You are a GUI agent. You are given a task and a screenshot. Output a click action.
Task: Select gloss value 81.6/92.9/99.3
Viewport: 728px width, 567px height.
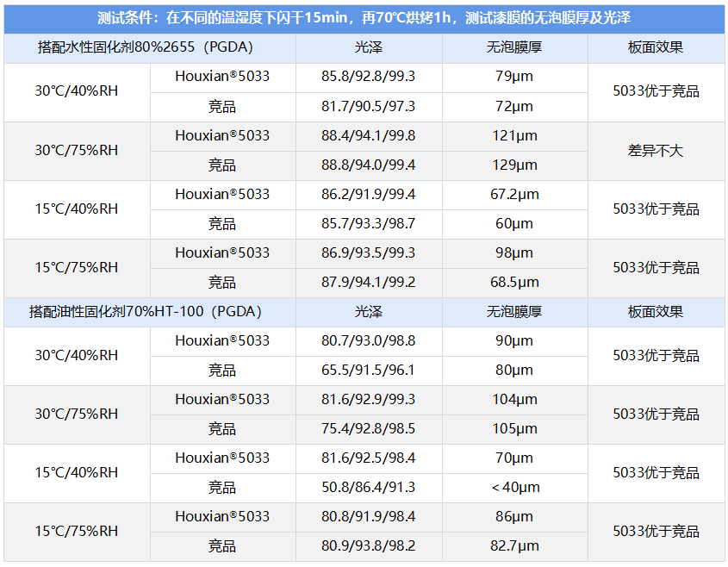pyautogui.click(x=369, y=400)
